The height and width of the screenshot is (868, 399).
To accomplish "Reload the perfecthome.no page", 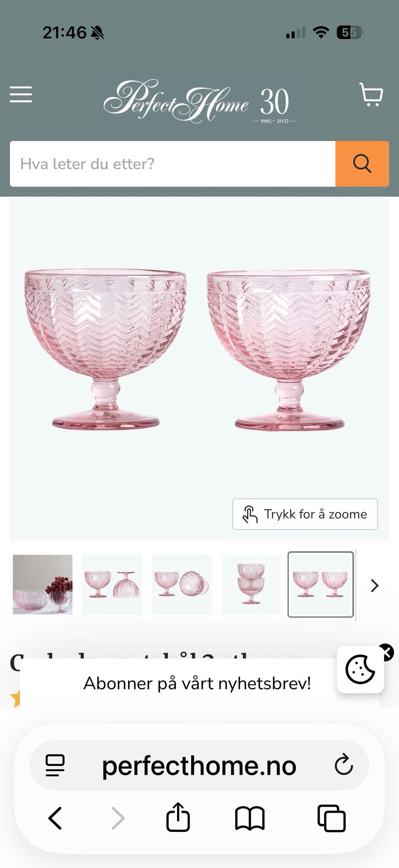I will [344, 764].
